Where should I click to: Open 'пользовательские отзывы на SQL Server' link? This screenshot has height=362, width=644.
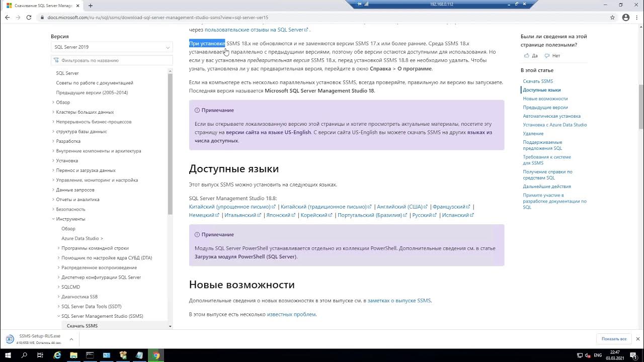[x=257, y=30]
